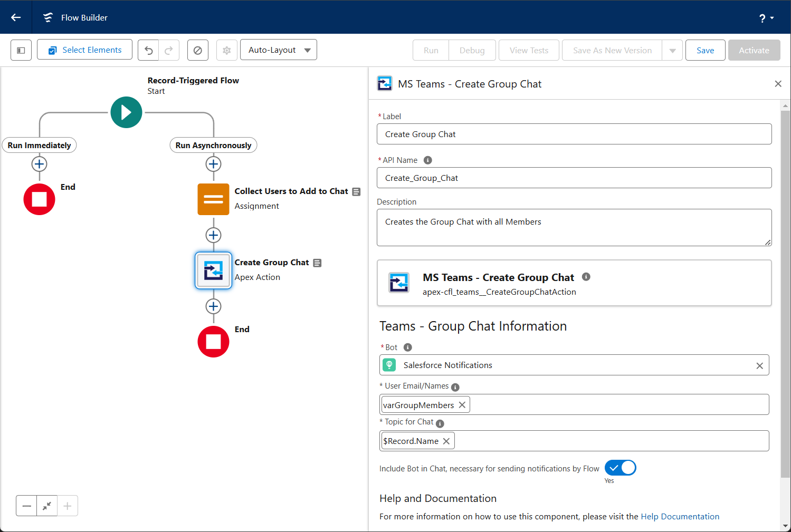Show MS Teams action info tooltip
The image size is (791, 532).
(x=586, y=277)
